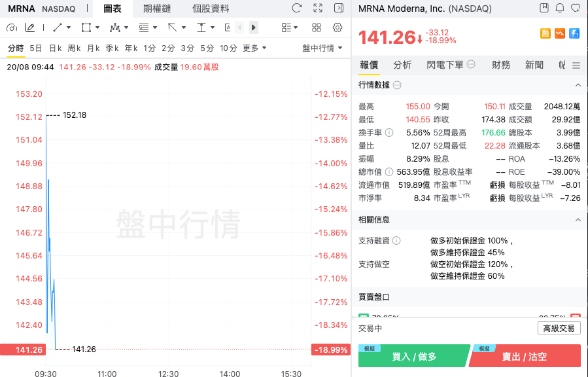Open the hamburger menu for more tabs

(x=576, y=65)
